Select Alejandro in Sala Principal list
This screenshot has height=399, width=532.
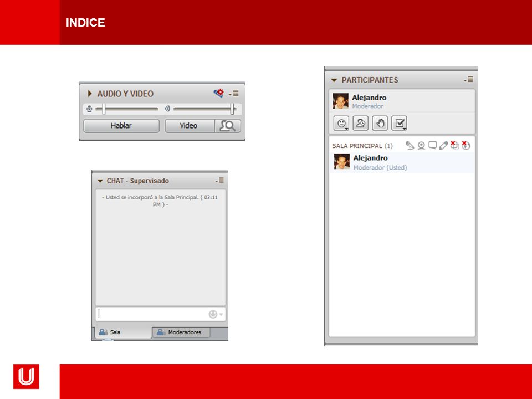point(402,162)
